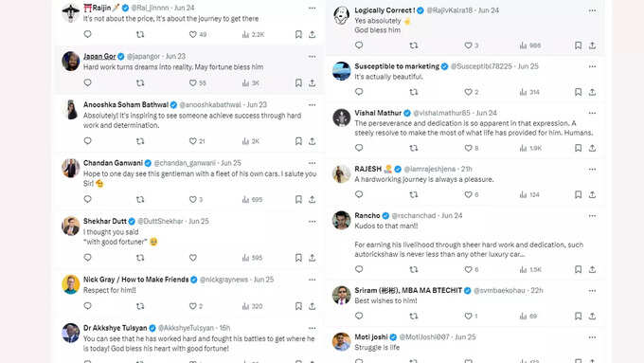Viewport: 644px width, 363px height.
Task: Retweet Anooshka Soham Bathwal's reply
Action: click(140, 141)
